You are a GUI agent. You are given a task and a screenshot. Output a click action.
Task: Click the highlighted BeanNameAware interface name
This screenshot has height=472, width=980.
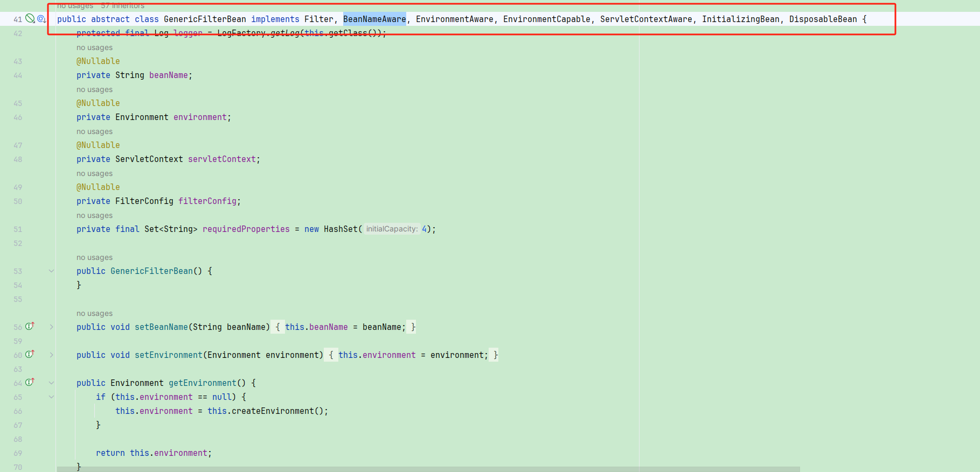[x=374, y=19]
